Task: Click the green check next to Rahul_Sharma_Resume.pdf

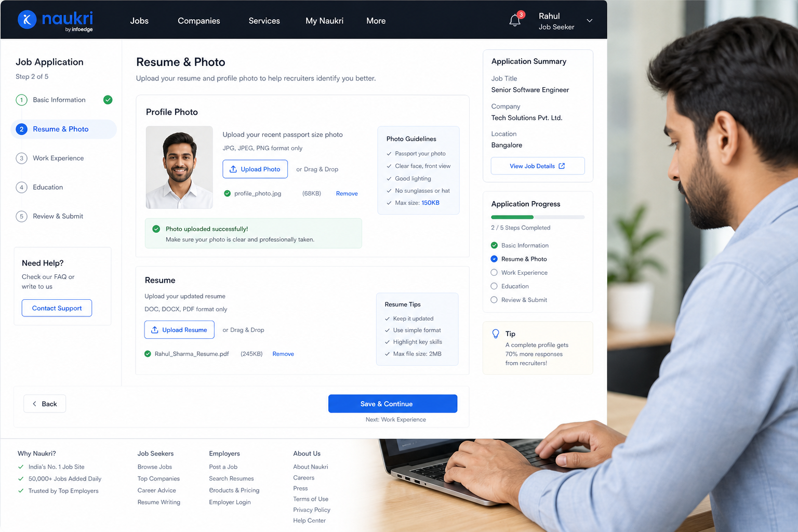Action: coord(148,354)
